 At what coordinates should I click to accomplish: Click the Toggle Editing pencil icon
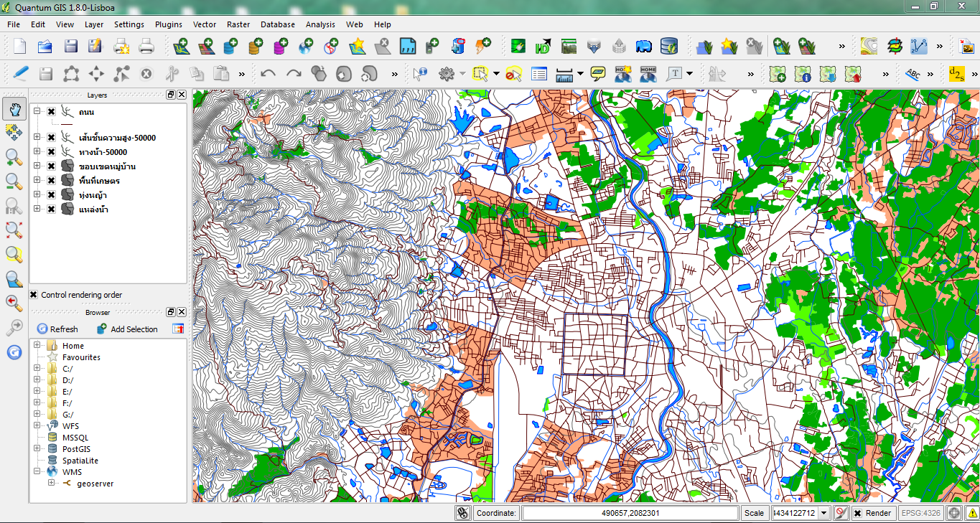(21, 74)
